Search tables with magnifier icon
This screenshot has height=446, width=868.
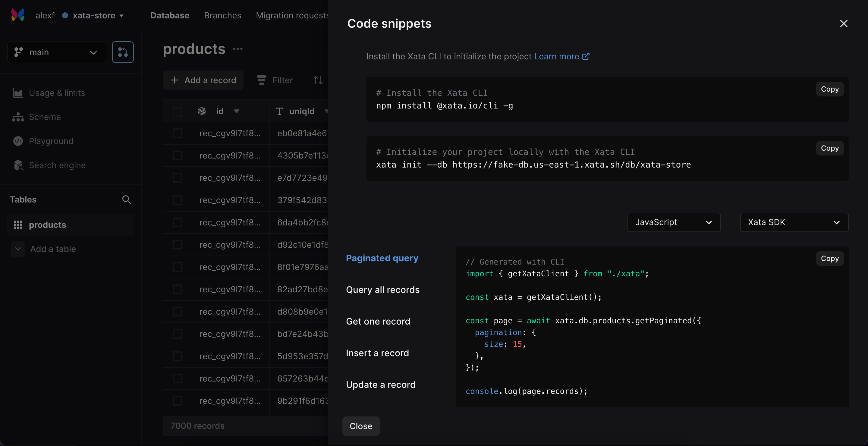coord(126,199)
